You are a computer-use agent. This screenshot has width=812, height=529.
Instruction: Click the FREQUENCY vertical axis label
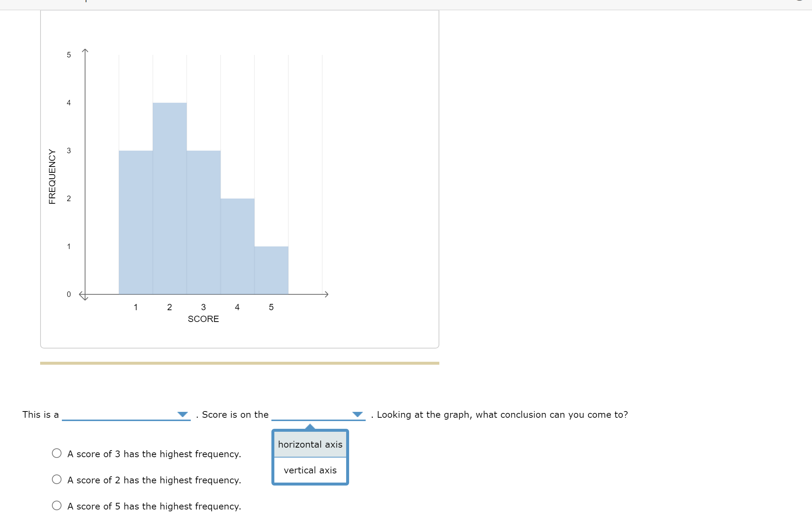(52, 176)
